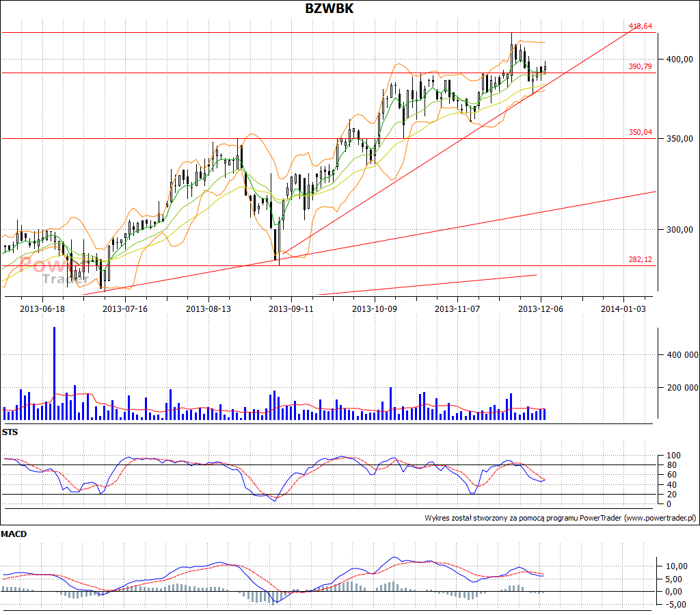The width and height of the screenshot is (700, 615).
Task: Click the MACD indicator label
Action: 14,534
